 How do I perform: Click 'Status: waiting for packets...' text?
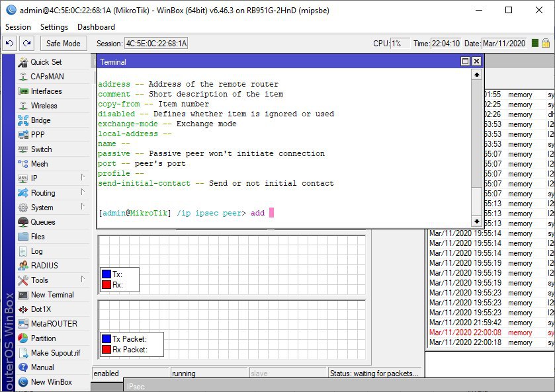[374, 373]
